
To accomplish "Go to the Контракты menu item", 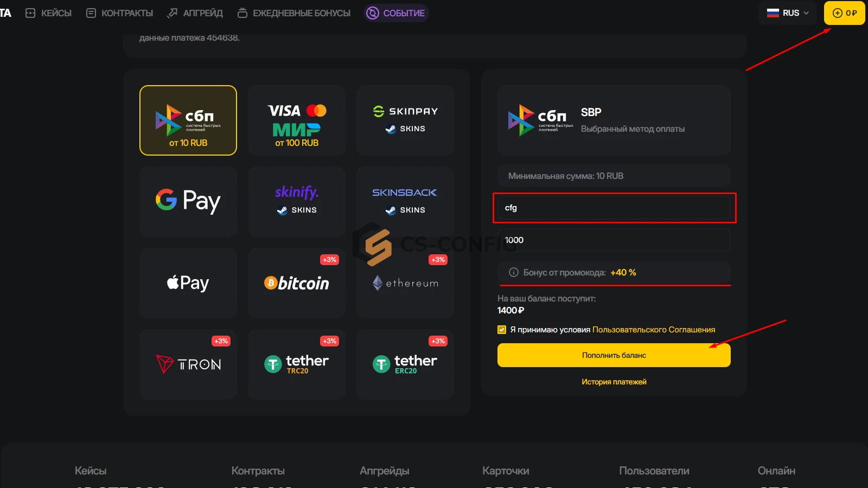I will pos(120,13).
